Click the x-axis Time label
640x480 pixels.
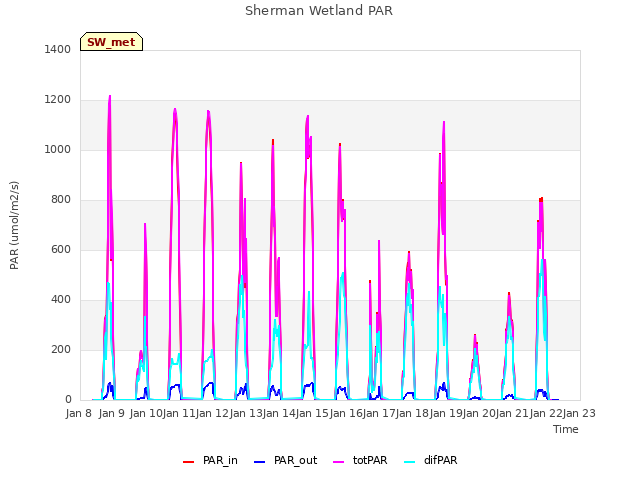click(566, 429)
